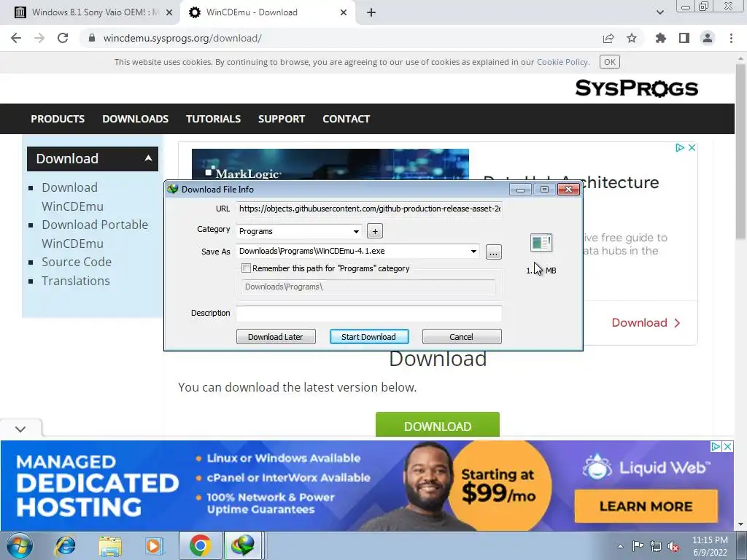Open Windows Explorer from taskbar

(110, 545)
